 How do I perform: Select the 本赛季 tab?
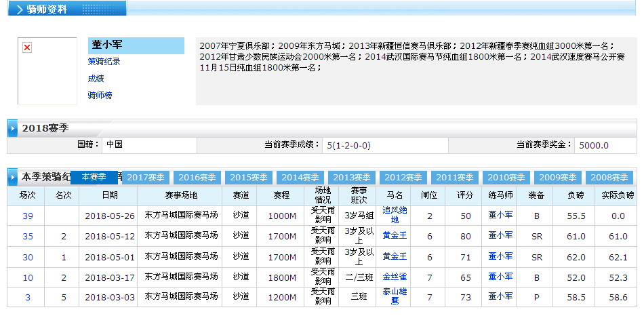tap(94, 177)
